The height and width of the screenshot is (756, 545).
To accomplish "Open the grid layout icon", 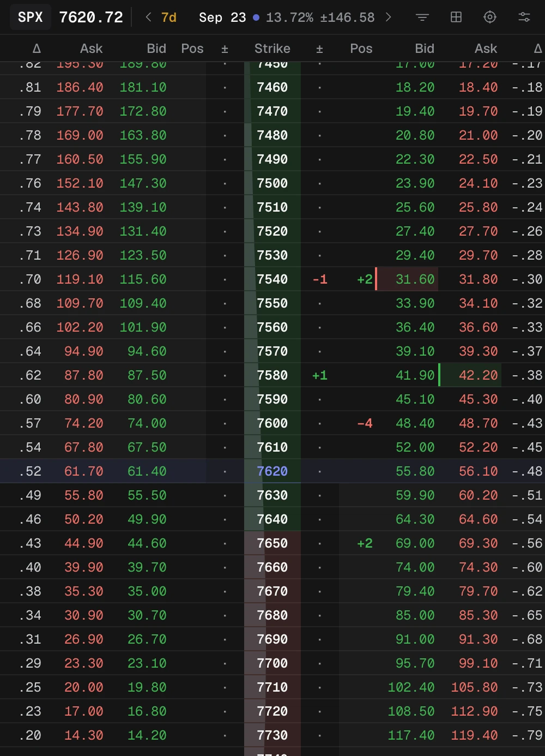I will coord(456,17).
